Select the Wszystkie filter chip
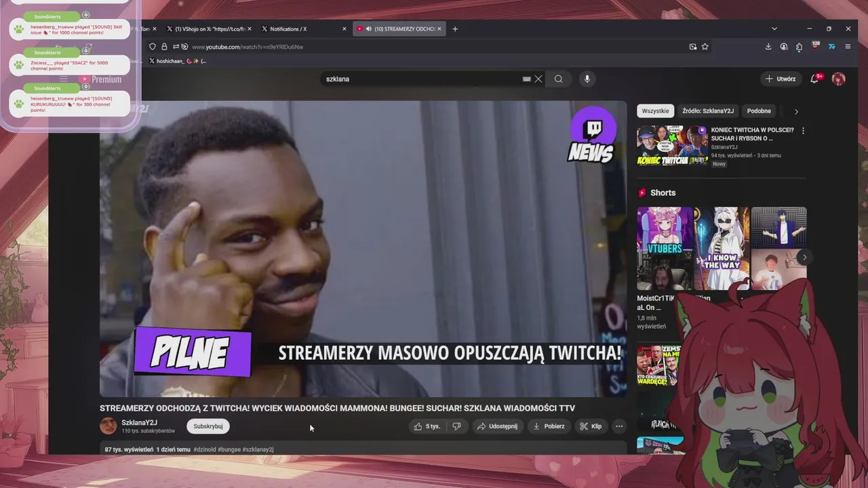 [655, 111]
